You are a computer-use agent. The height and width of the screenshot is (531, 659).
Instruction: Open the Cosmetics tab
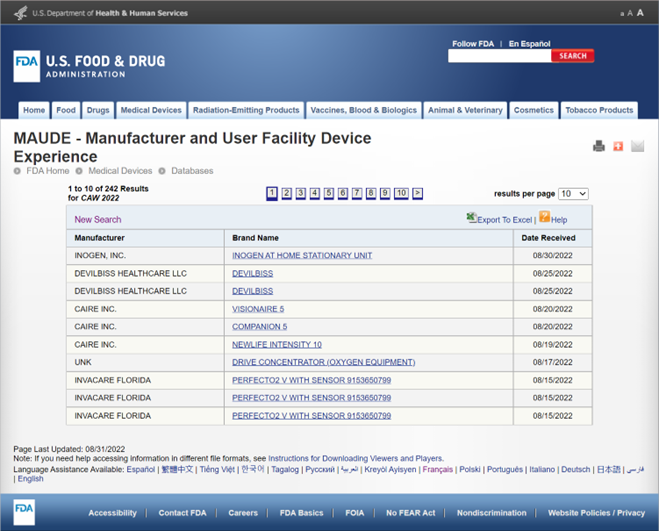(534, 110)
